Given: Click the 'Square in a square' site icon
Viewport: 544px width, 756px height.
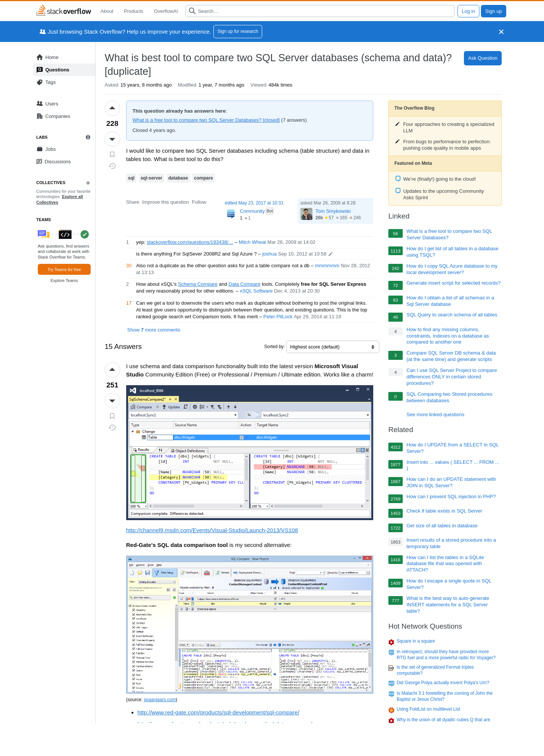Looking at the screenshot, I should (x=391, y=641).
